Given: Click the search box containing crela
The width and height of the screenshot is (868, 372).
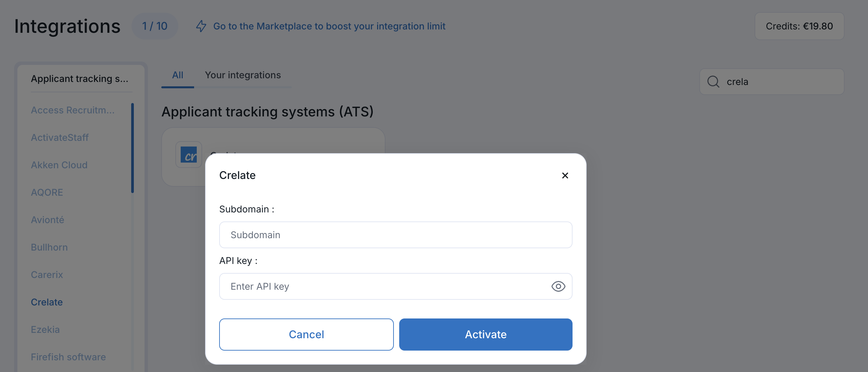Looking at the screenshot, I should coord(772,82).
